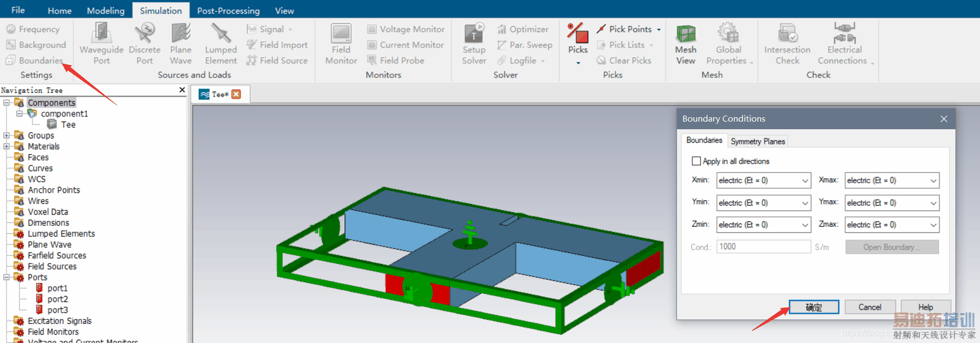The image size is (980, 343).
Task: Open Global Properties for mesh
Action: point(728,44)
